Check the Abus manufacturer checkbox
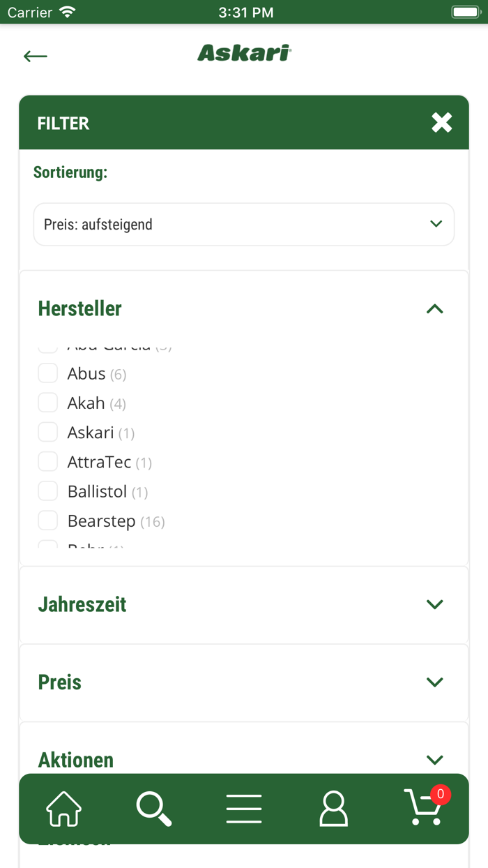This screenshot has width=488, height=868. point(47,373)
